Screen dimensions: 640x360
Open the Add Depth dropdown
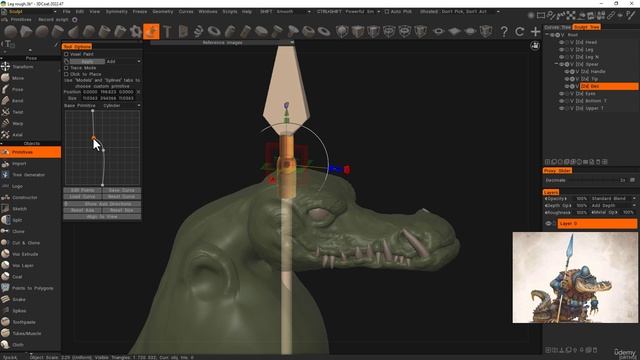613,205
